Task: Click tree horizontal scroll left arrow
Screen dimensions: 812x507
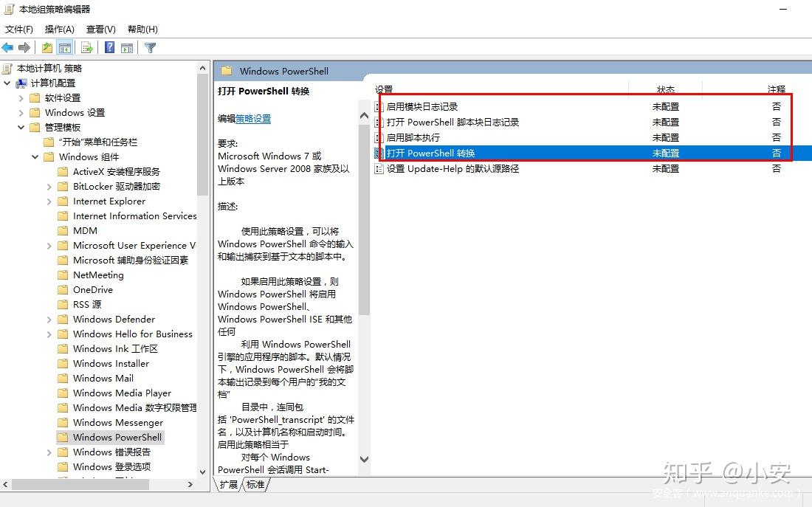Action: point(5,485)
